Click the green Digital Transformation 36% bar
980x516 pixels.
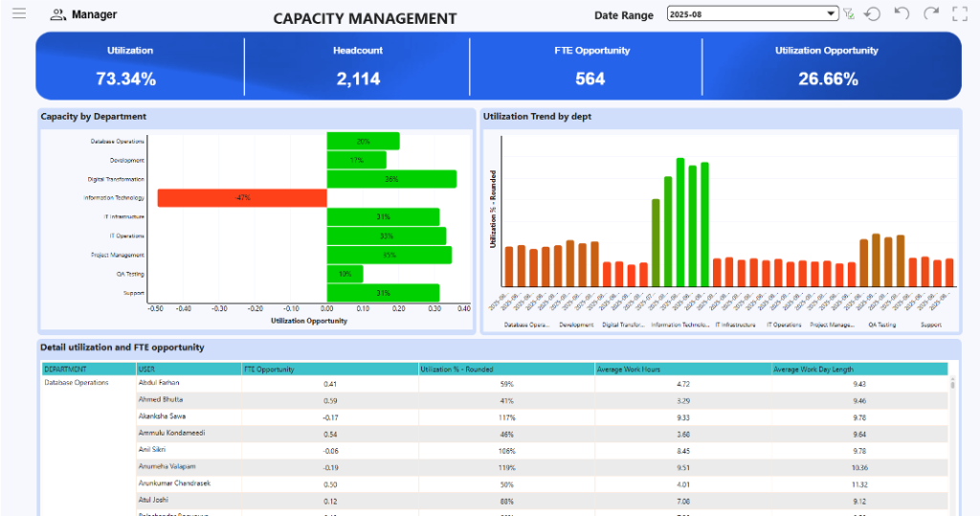(391, 179)
